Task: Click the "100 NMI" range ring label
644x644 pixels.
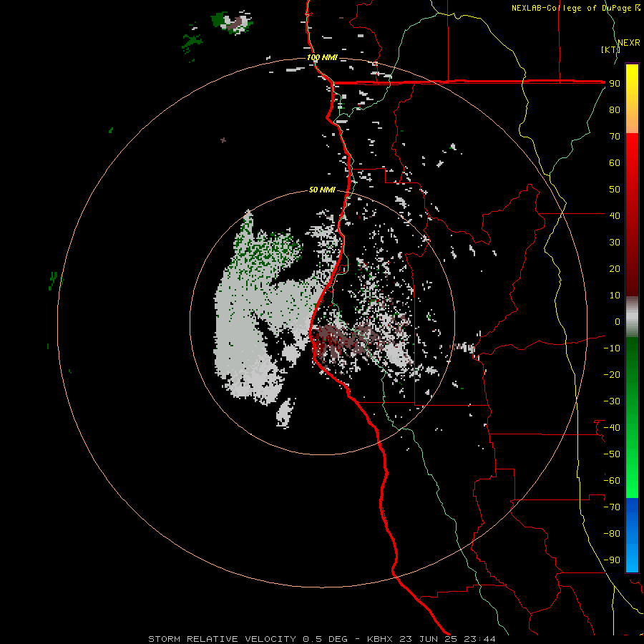Action: 322,57
